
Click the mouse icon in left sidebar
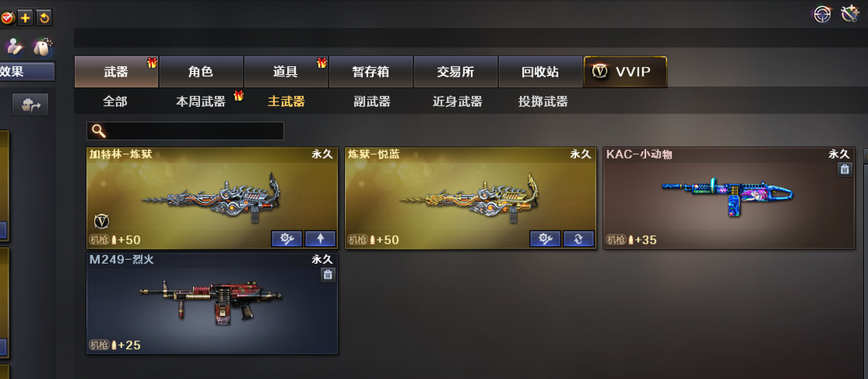[x=42, y=47]
